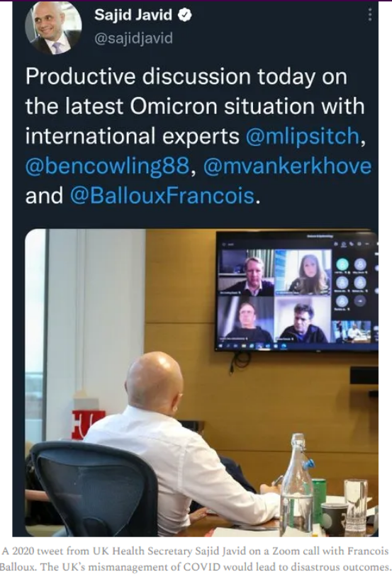This screenshot has height=579, width=392.
Task: Open the @mlipsitch mention
Action: (x=303, y=136)
